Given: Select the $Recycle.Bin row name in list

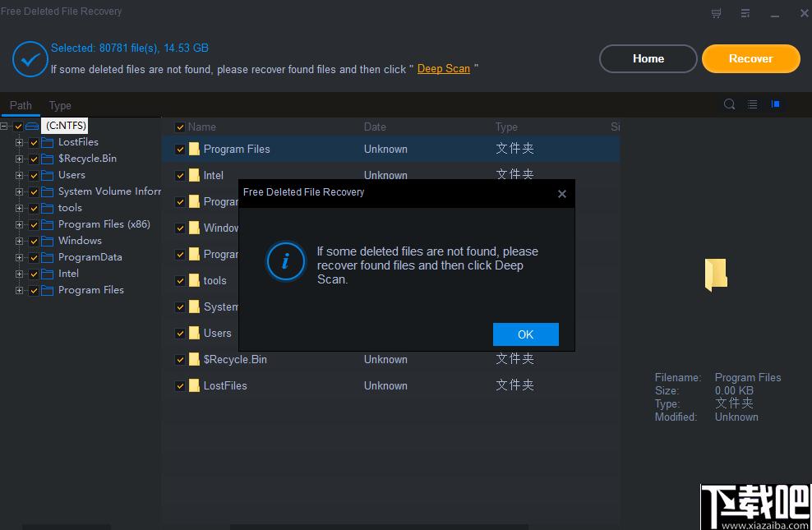Looking at the screenshot, I should [235, 359].
